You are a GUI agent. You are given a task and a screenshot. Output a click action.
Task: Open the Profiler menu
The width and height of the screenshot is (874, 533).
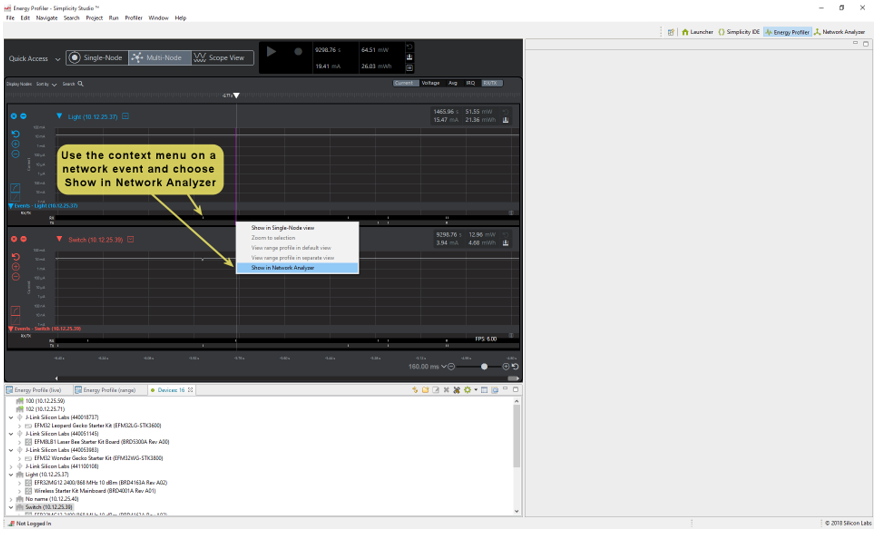133,18
